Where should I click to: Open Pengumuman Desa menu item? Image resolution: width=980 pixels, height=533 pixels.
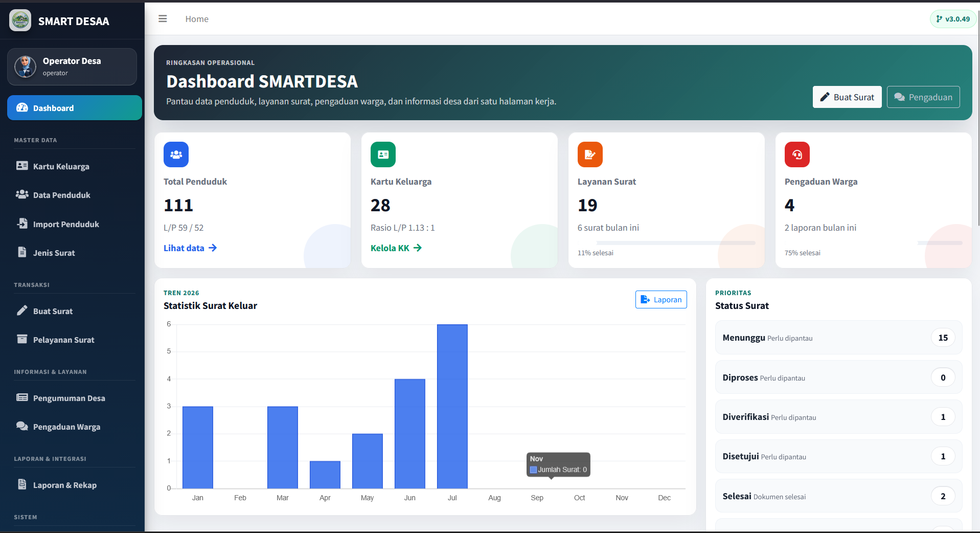[75, 398]
